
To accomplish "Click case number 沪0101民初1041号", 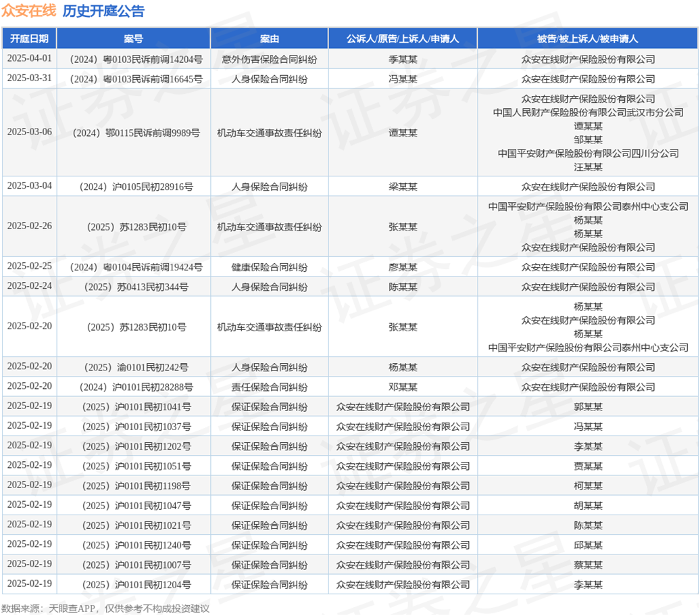I will 136,406.
